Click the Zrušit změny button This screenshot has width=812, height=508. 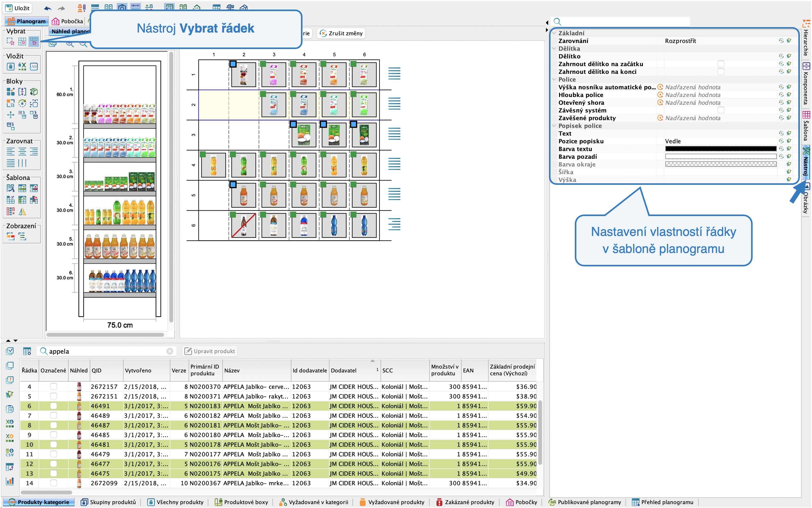pyautogui.click(x=341, y=33)
